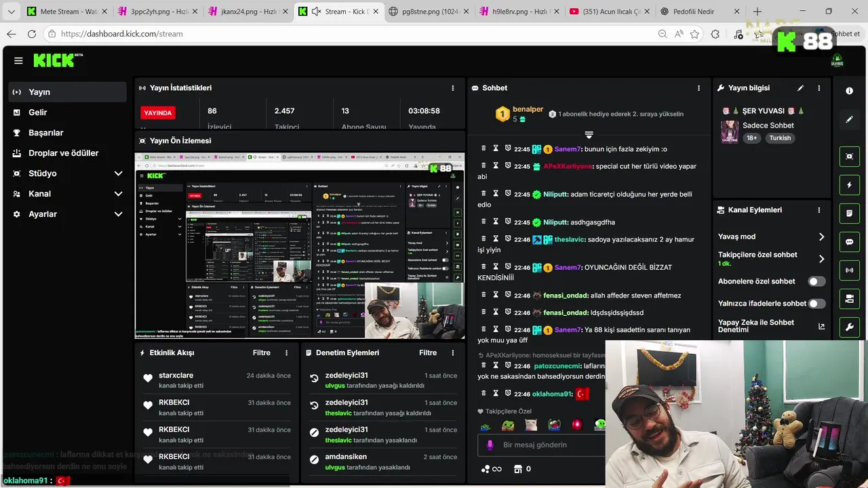Toggle the Yalnızca ifadelerle sohbet switch
Viewport: 868px width, 488px height.
pyautogui.click(x=816, y=304)
